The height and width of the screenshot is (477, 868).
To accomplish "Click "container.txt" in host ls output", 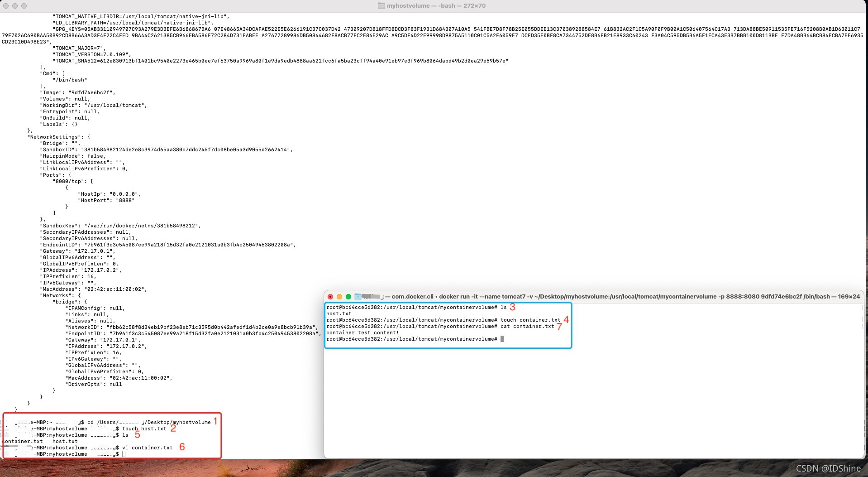I will coord(23,441).
